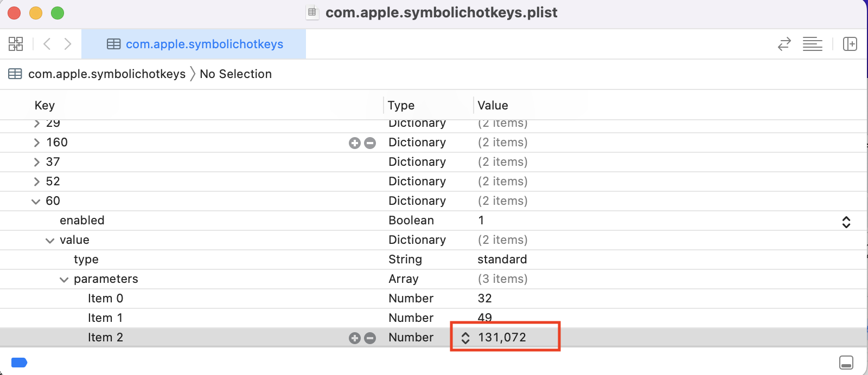Screen dimensions: 868x375
Task: Click the (3 items) value of parameters
Action: (502, 279)
